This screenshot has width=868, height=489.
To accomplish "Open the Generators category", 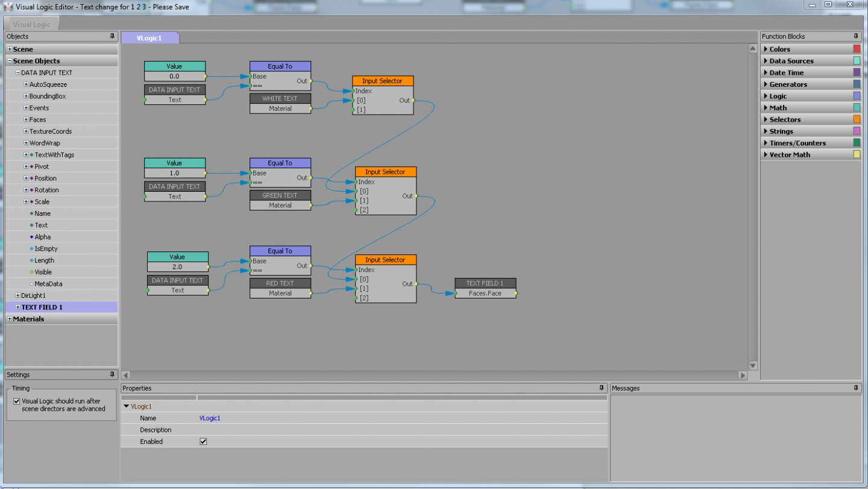I will pyautogui.click(x=811, y=84).
